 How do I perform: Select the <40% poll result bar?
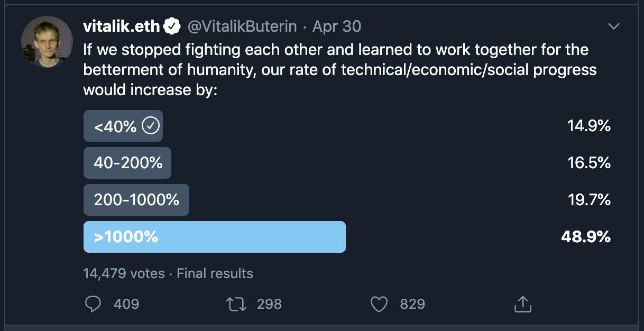click(116, 126)
